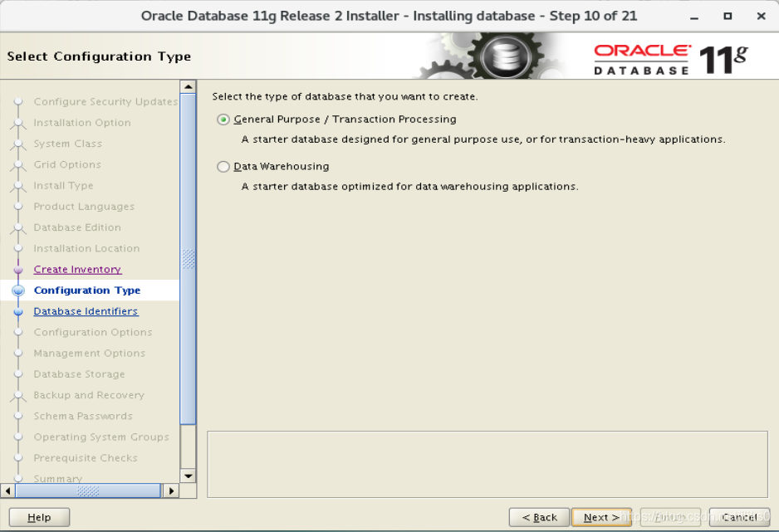The width and height of the screenshot is (779, 532).
Task: Click the Prerequisite Checks step text
Action: coord(86,457)
